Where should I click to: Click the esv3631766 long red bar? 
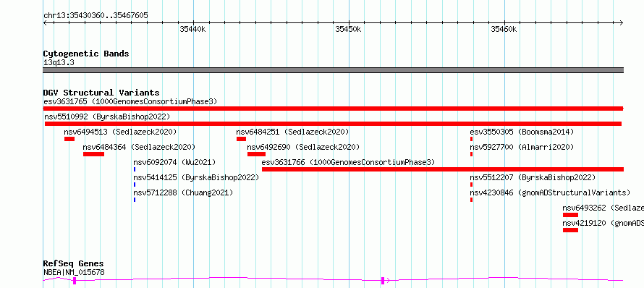pos(443,169)
